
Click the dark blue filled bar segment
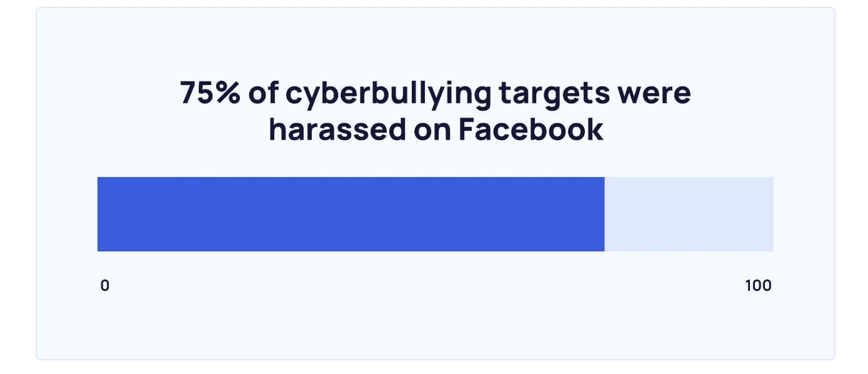pos(351,214)
